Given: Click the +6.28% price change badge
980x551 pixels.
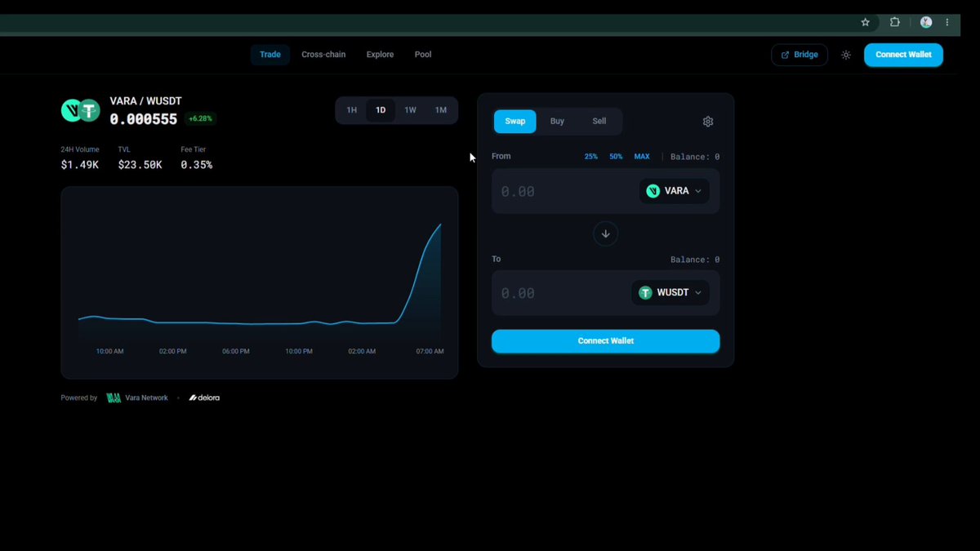Looking at the screenshot, I should point(199,119).
